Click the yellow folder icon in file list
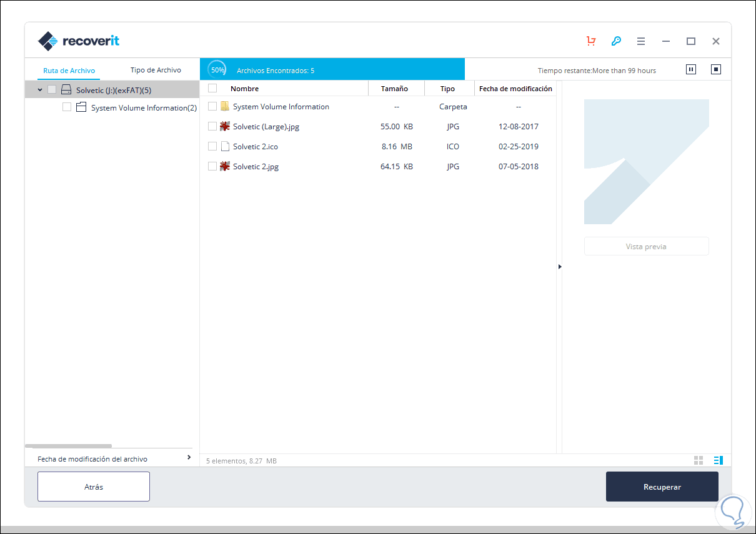The width and height of the screenshot is (756, 534). (225, 106)
